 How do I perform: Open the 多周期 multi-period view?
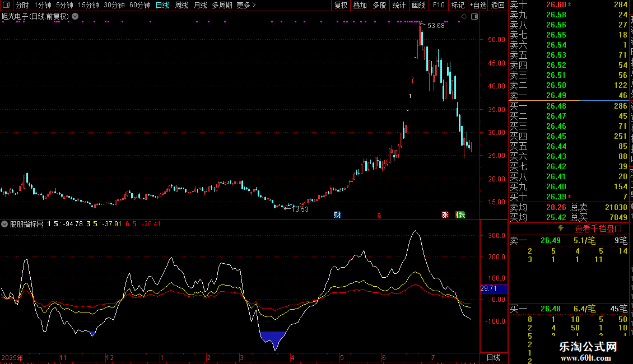pyautogui.click(x=222, y=5)
